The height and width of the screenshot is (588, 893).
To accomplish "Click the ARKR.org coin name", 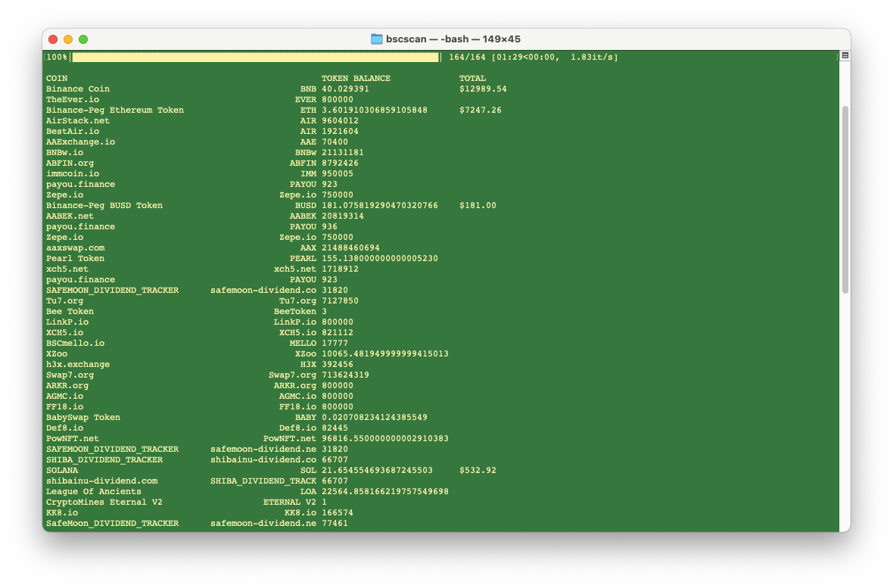I will pyautogui.click(x=67, y=386).
